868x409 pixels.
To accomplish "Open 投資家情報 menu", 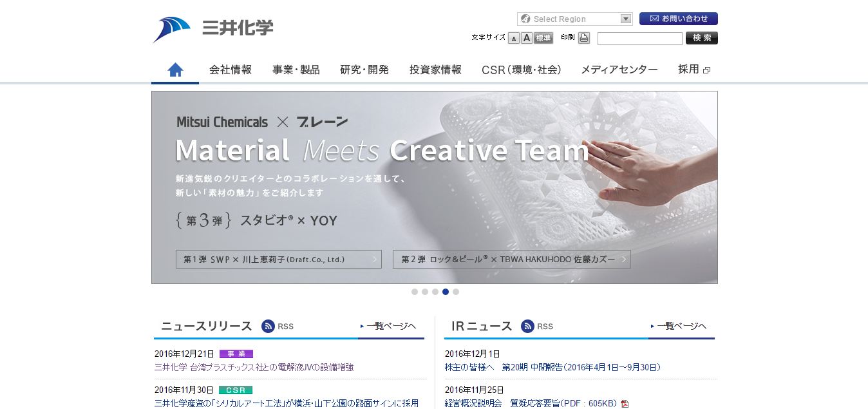I will point(435,70).
